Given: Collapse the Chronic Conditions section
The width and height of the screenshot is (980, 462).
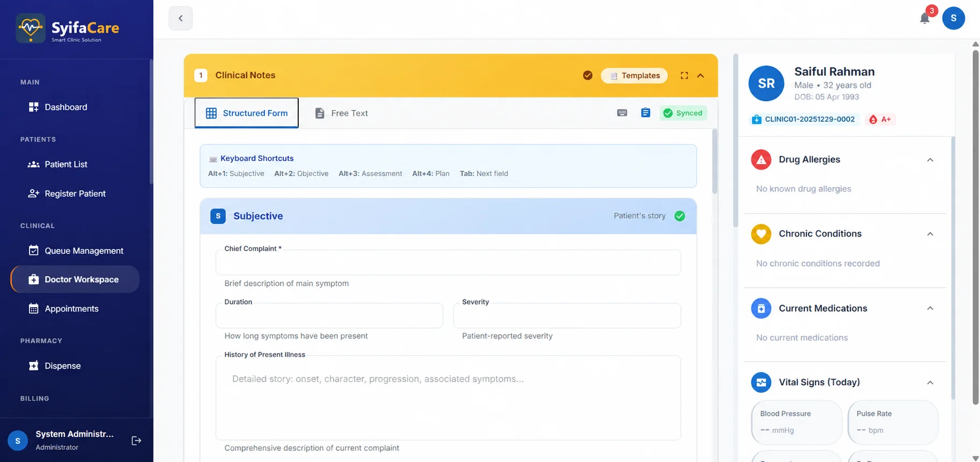Looking at the screenshot, I should (x=930, y=234).
